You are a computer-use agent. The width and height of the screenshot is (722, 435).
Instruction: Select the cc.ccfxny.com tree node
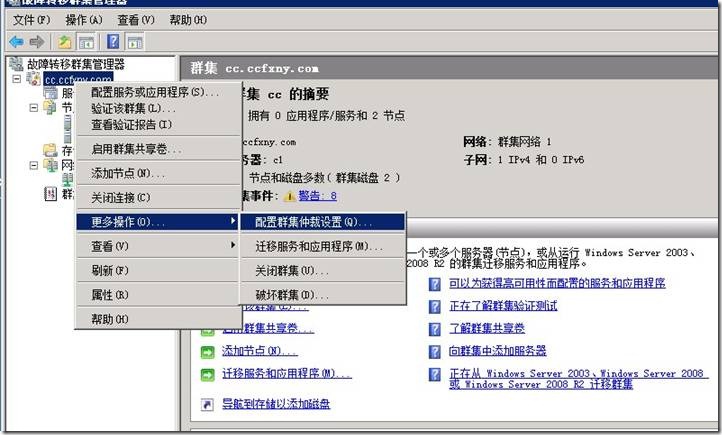[x=78, y=79]
